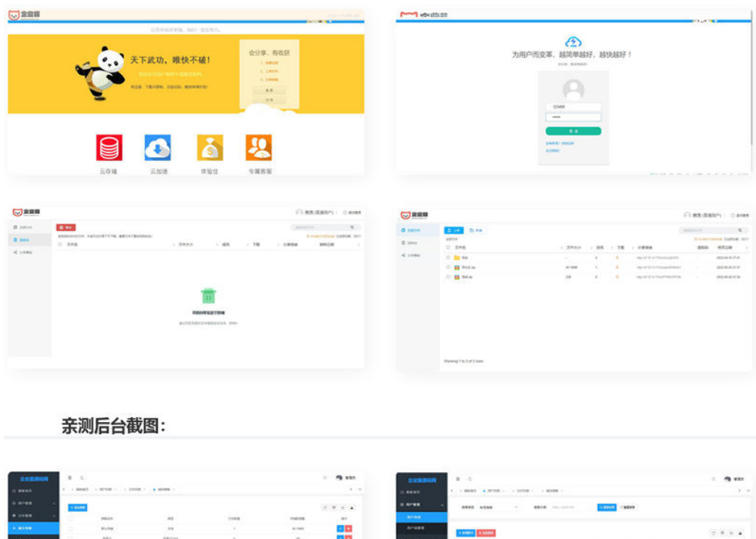756x539 pixels.
Task: Open the share sidebar item on file list page
Action: (x=418, y=256)
